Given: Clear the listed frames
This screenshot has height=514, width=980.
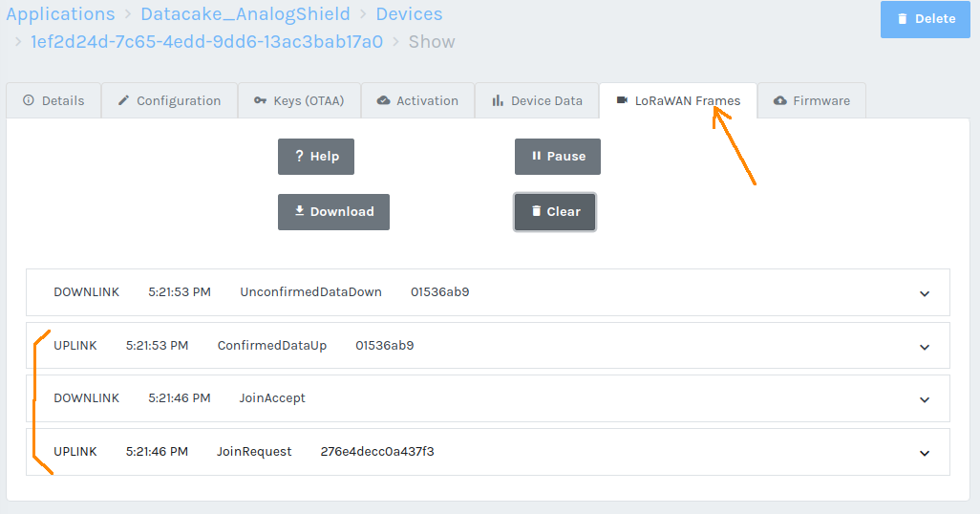Looking at the screenshot, I should point(555,212).
